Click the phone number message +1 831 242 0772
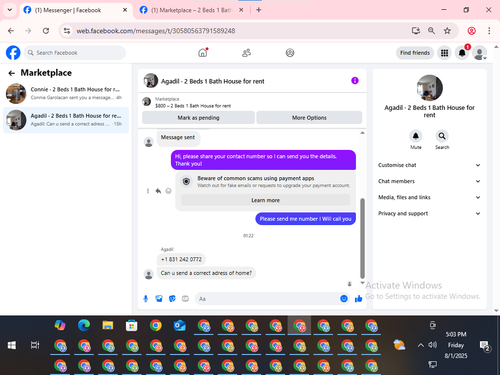Viewport: 500px width, 375px height. point(181,259)
